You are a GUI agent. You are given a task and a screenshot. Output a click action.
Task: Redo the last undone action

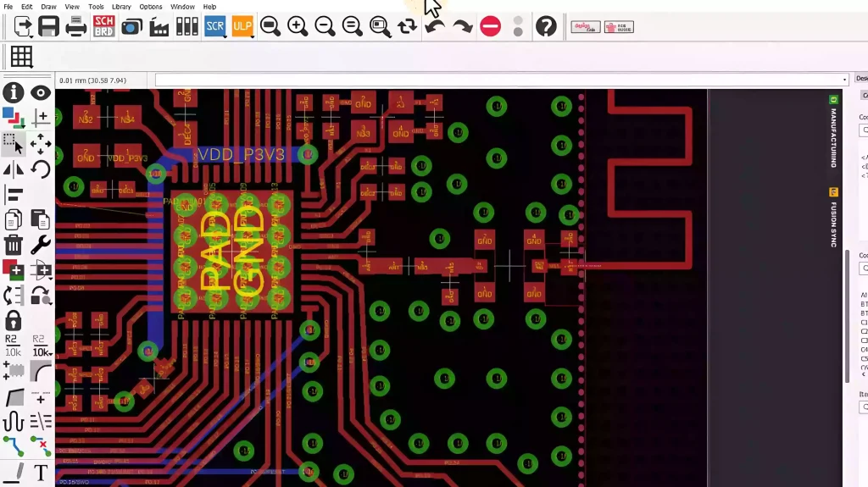point(463,26)
